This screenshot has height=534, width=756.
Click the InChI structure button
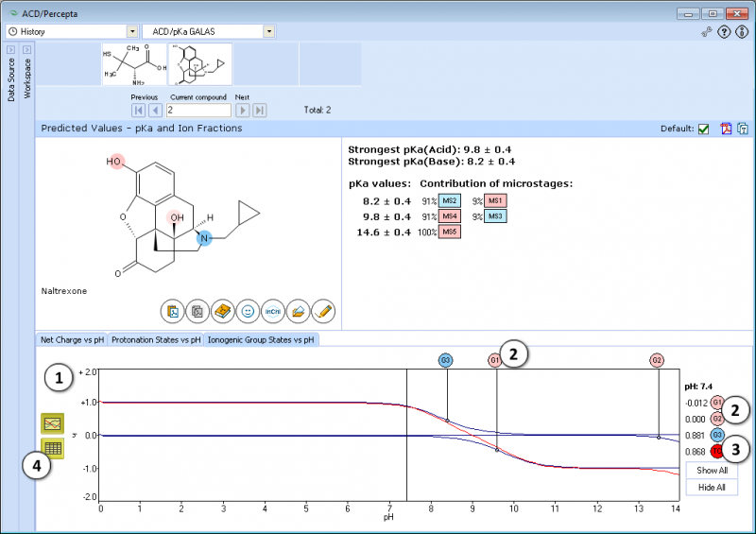[273, 312]
